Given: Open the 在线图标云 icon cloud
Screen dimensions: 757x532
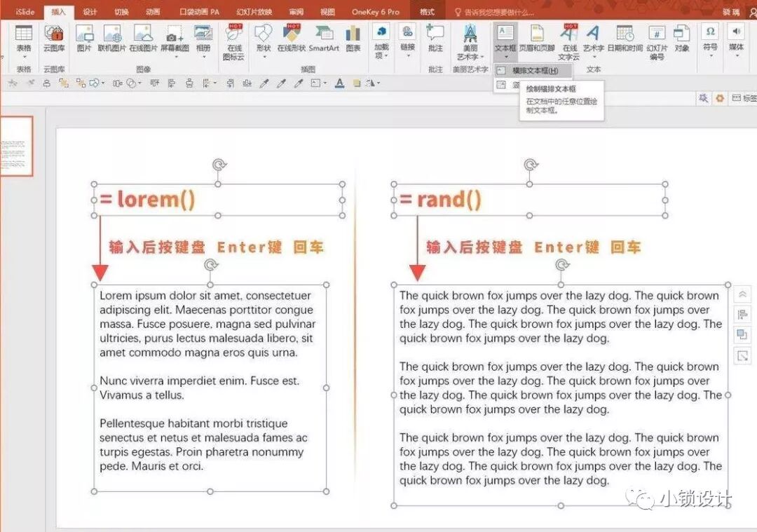Looking at the screenshot, I should (x=234, y=43).
